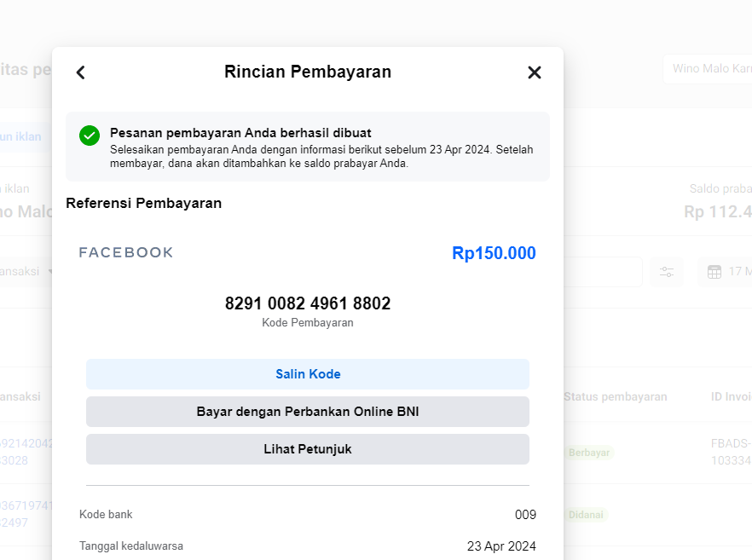Open the first transaction ID link
This screenshot has height=560, width=752.
tap(26, 452)
